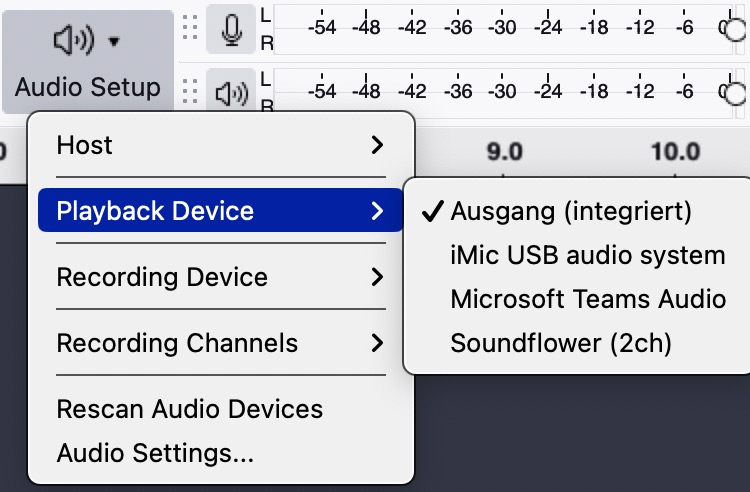Choose iMic USB audio system output

click(x=587, y=255)
